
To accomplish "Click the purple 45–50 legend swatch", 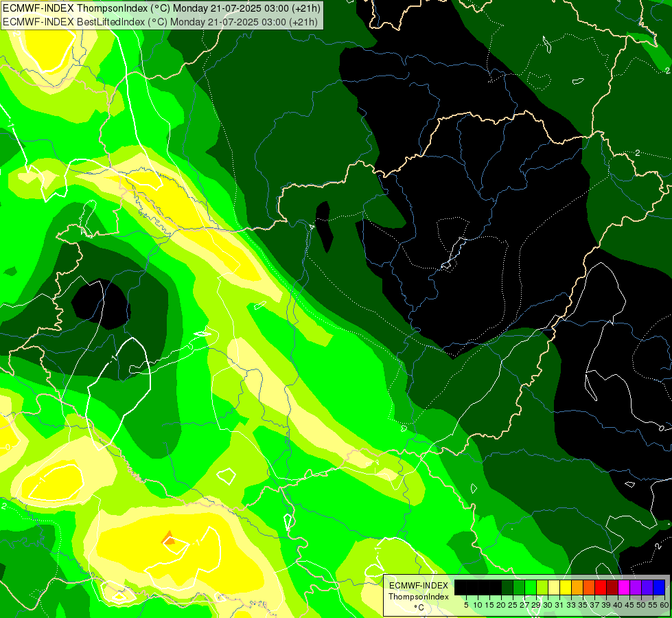I will pos(636,587).
